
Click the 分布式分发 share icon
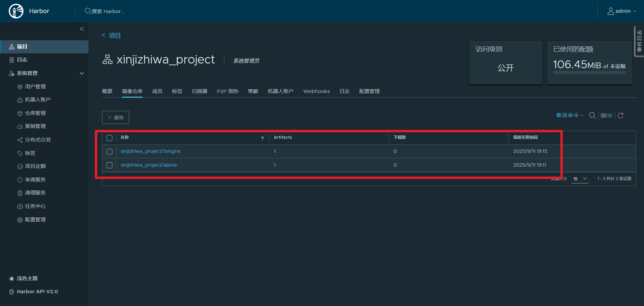tap(20, 140)
